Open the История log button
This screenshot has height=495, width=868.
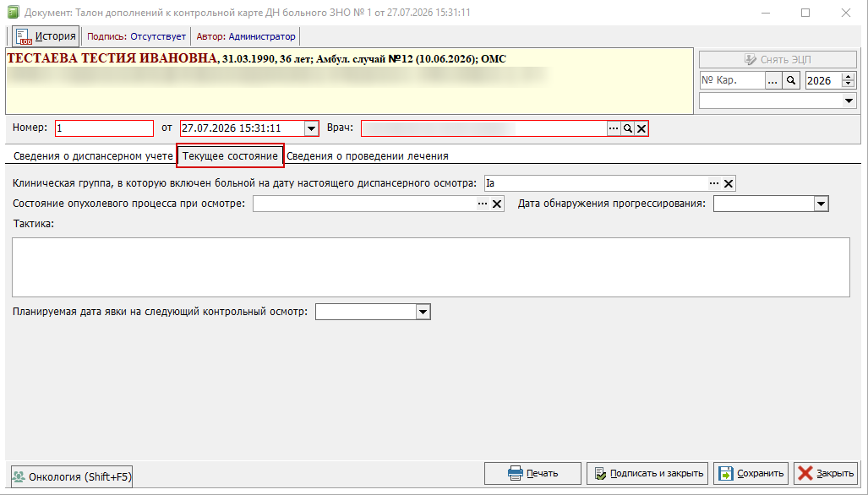[x=46, y=36]
